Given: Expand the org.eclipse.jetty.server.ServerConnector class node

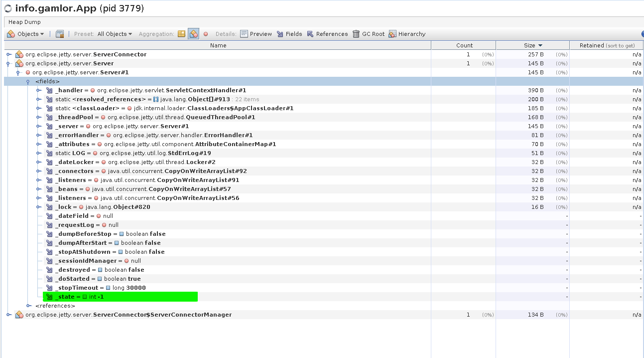Looking at the screenshot, I should pos(9,54).
